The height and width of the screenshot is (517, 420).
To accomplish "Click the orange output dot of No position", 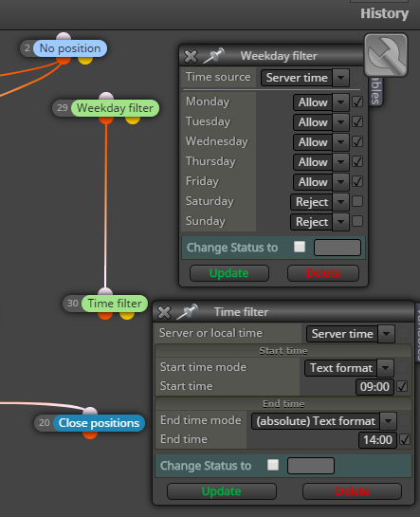I will coord(64,60).
